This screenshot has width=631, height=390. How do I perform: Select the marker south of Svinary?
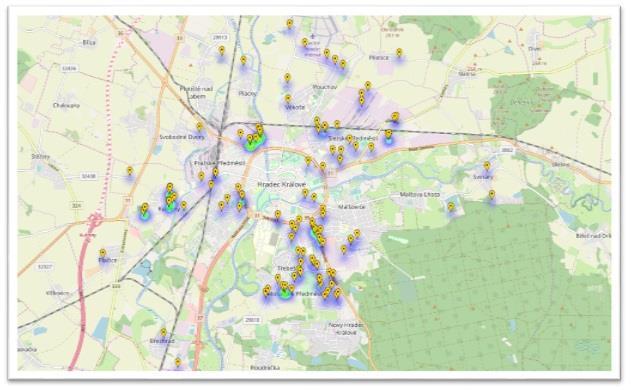point(492,195)
